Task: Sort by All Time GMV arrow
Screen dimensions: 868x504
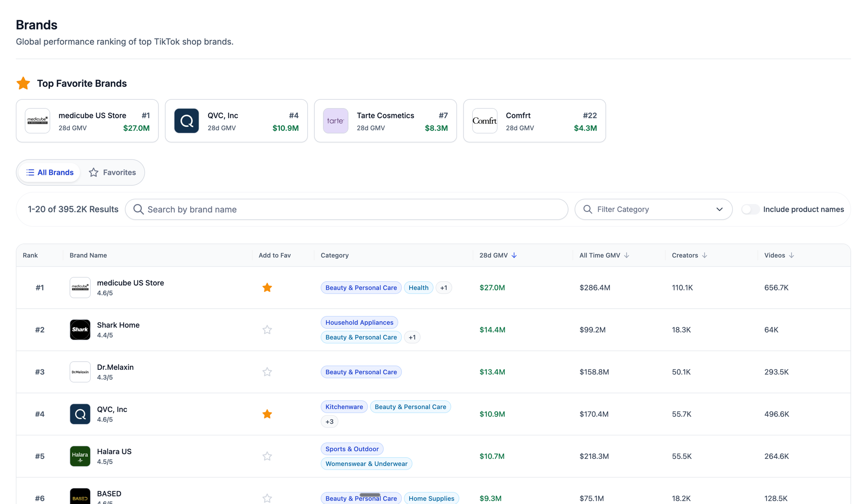Action: coord(626,255)
